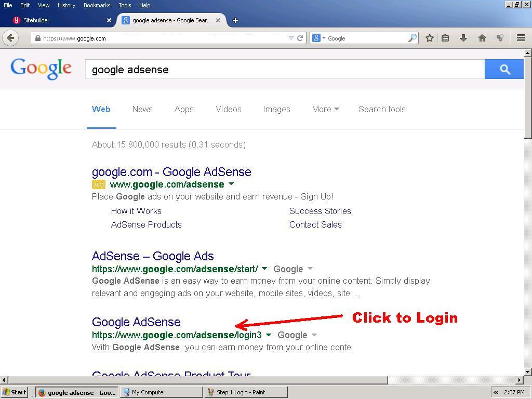Screen dimensions: 532x399
Task: Open the Success Stories sitelink
Action: coord(320,211)
